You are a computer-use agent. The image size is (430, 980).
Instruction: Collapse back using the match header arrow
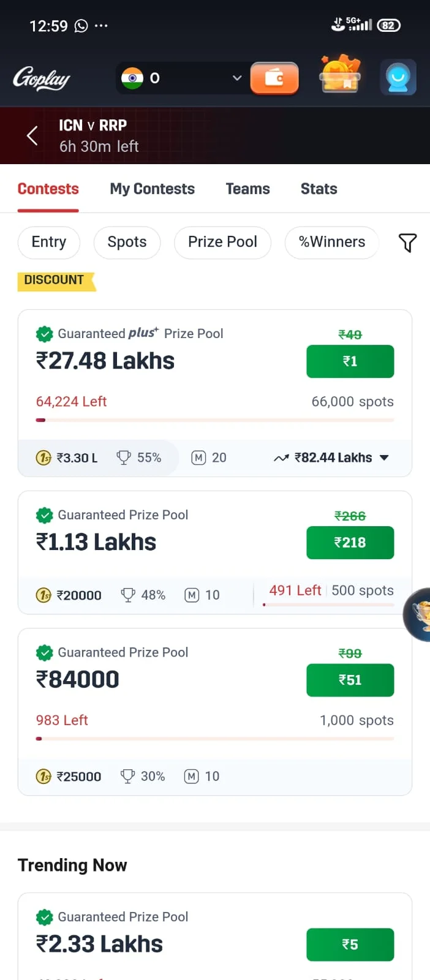pyautogui.click(x=32, y=135)
